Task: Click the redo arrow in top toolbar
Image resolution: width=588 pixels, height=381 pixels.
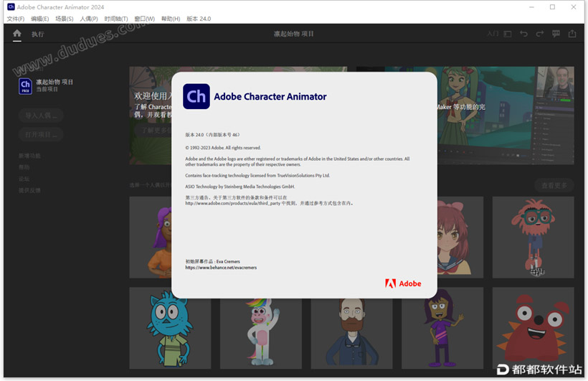Action: point(540,34)
